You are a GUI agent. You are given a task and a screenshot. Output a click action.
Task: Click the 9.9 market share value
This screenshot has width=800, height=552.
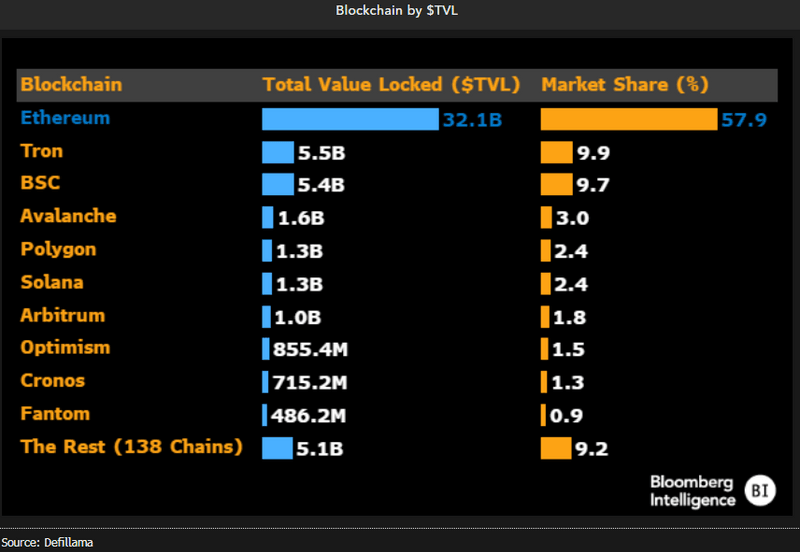(x=593, y=153)
